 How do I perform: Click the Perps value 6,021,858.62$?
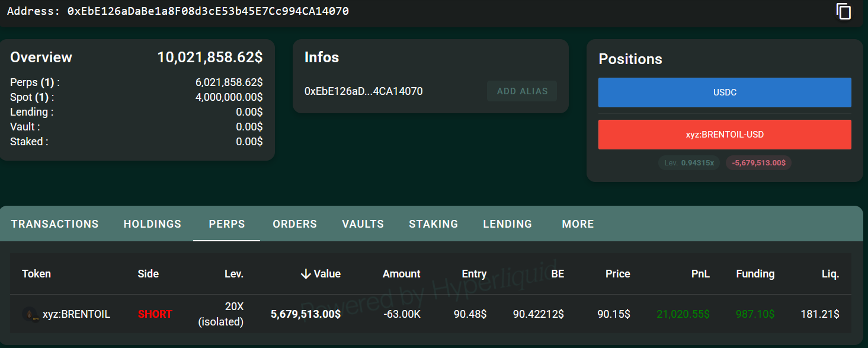pos(229,82)
